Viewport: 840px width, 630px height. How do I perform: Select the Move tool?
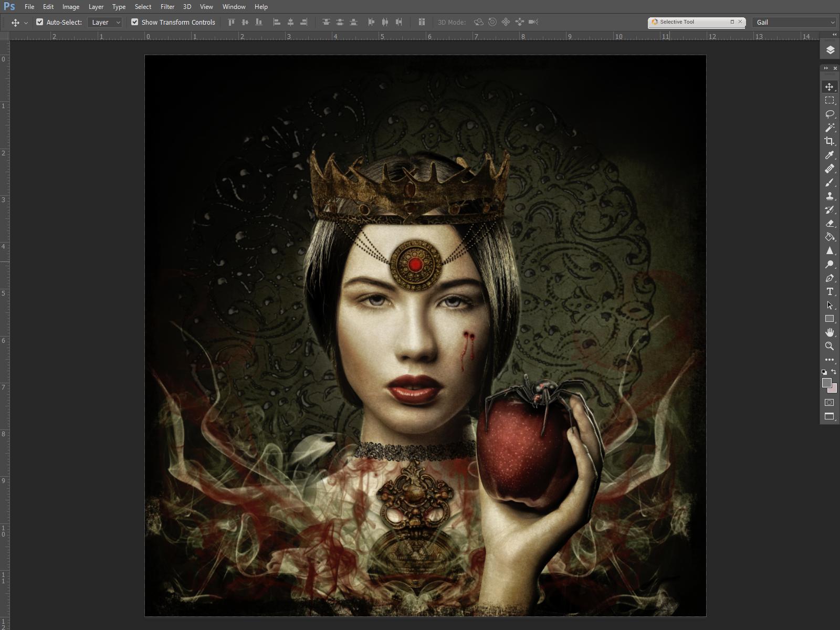(x=829, y=87)
